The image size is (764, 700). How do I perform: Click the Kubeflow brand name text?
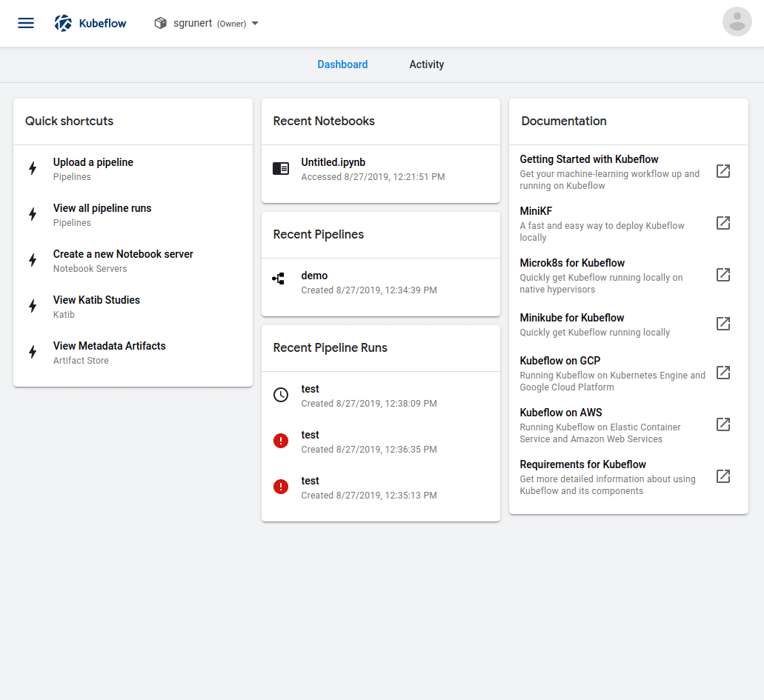click(102, 24)
